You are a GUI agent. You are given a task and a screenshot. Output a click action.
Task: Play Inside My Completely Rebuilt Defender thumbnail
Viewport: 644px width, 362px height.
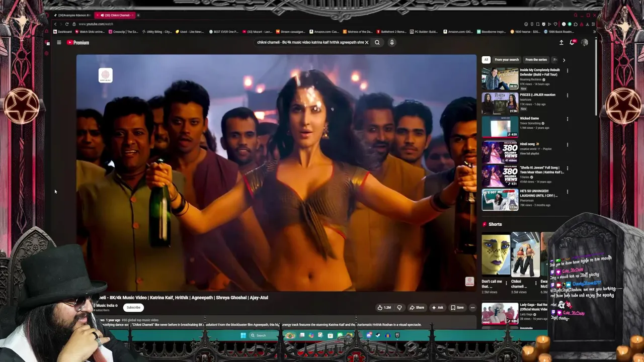[x=500, y=78]
